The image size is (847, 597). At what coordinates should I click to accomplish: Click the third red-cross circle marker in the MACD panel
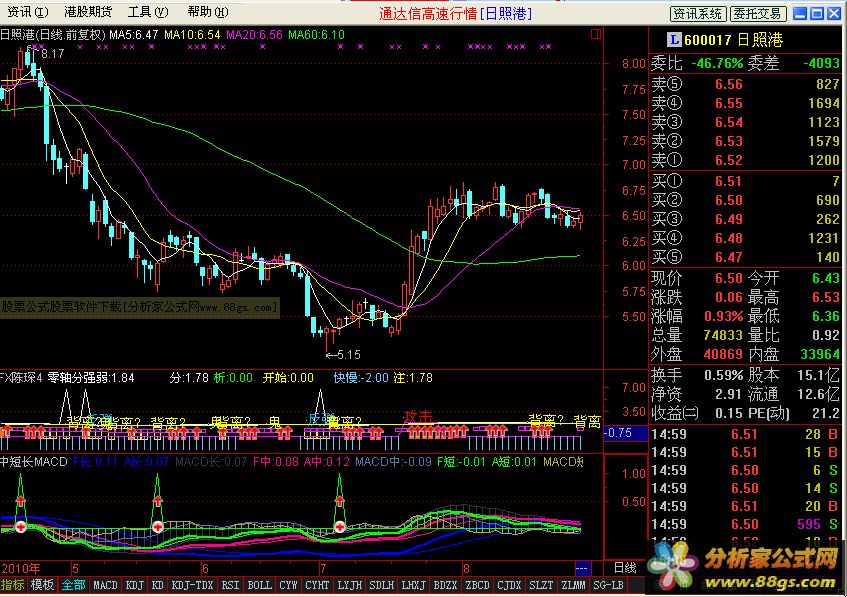coord(340,526)
